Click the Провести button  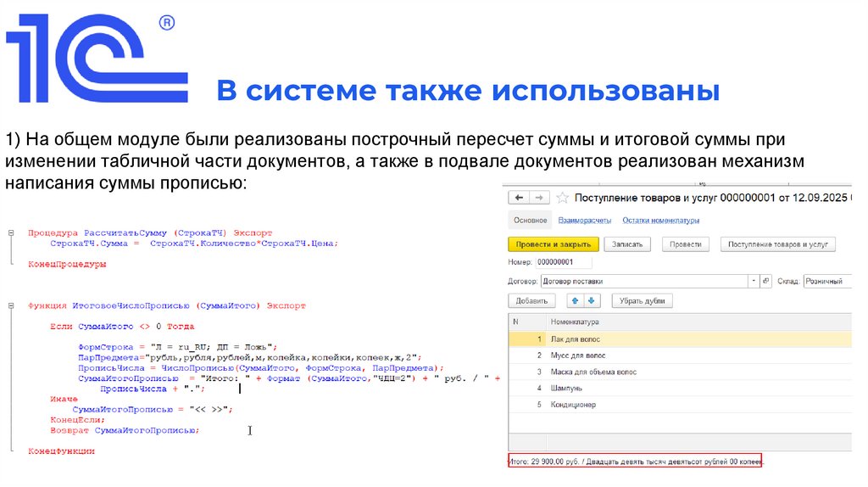685,244
